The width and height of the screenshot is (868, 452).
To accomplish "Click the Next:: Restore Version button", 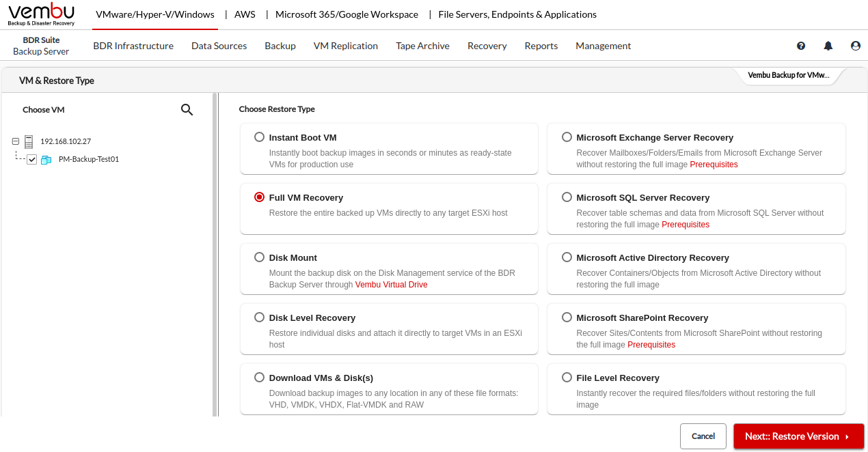I will click(x=798, y=436).
